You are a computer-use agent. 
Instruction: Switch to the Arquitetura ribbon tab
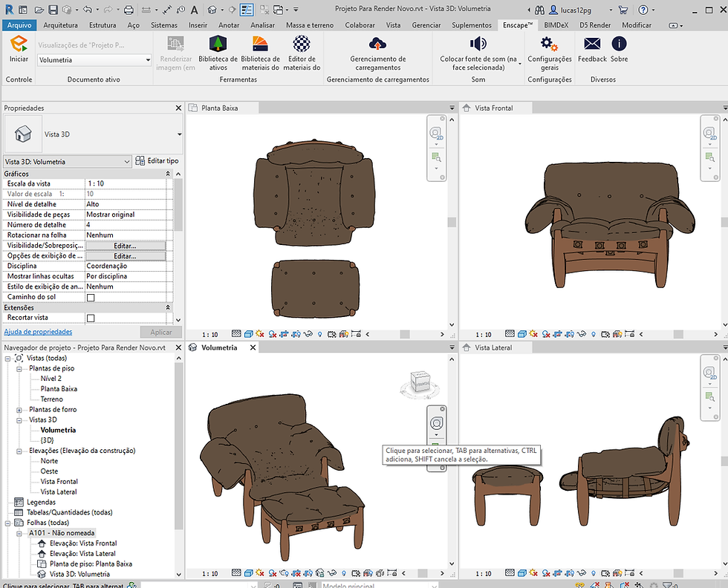pos(60,25)
